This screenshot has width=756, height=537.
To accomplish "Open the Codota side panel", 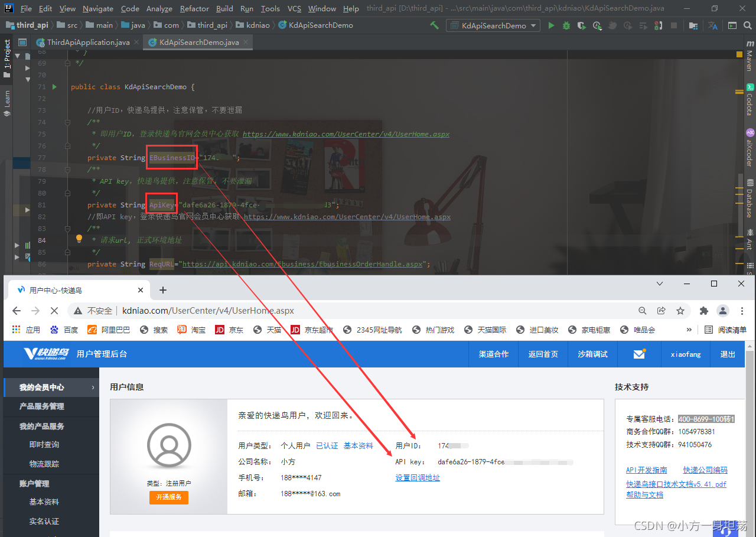I will click(x=750, y=99).
